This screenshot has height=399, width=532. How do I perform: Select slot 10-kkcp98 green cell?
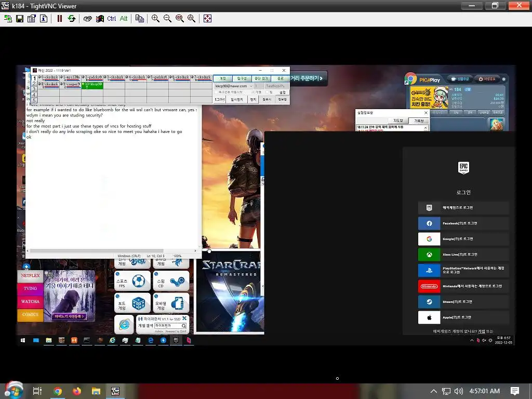click(x=92, y=85)
